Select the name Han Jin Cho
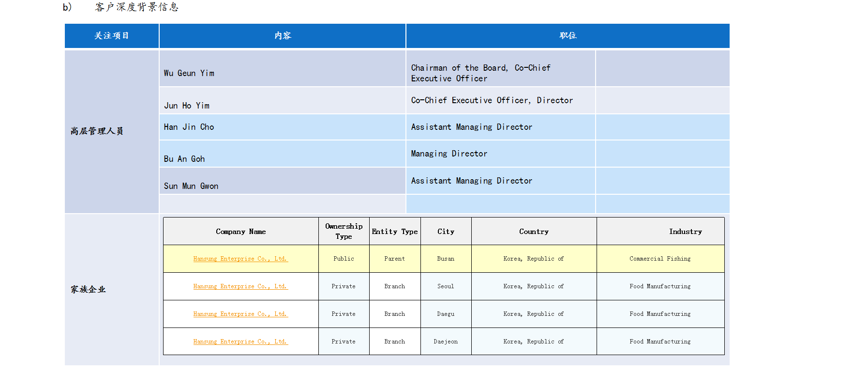The image size is (868, 374). 189,127
